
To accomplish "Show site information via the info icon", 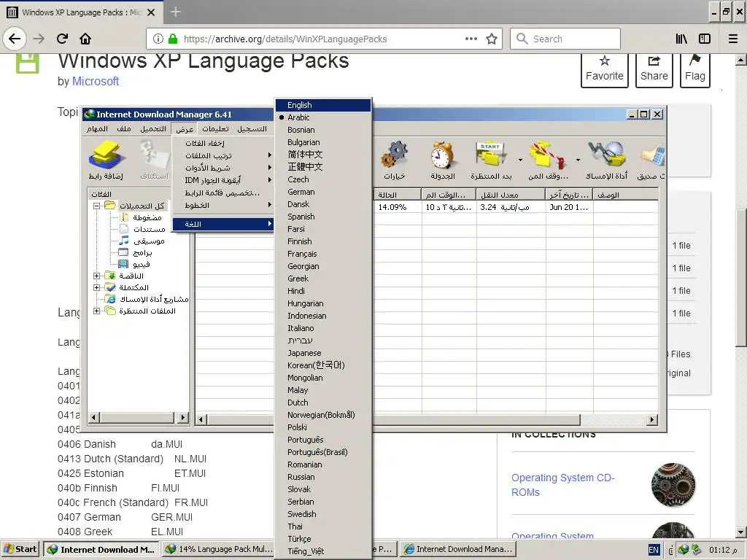I will pyautogui.click(x=158, y=39).
